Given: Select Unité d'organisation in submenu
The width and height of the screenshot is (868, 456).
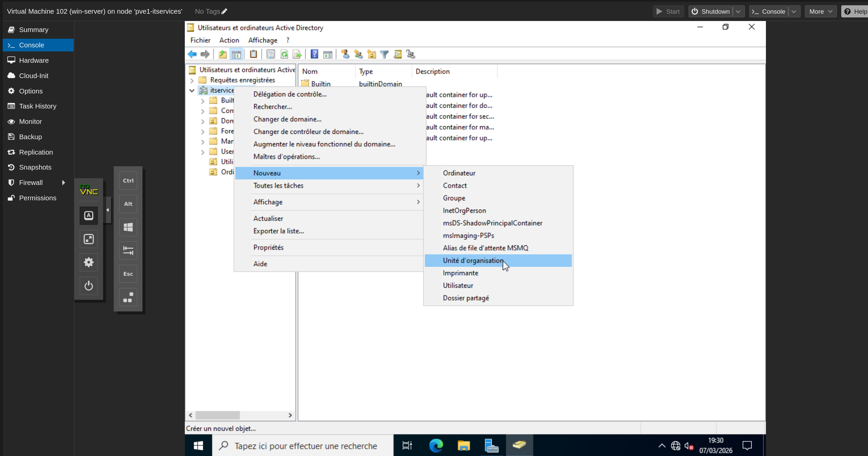Looking at the screenshot, I should pyautogui.click(x=472, y=260).
